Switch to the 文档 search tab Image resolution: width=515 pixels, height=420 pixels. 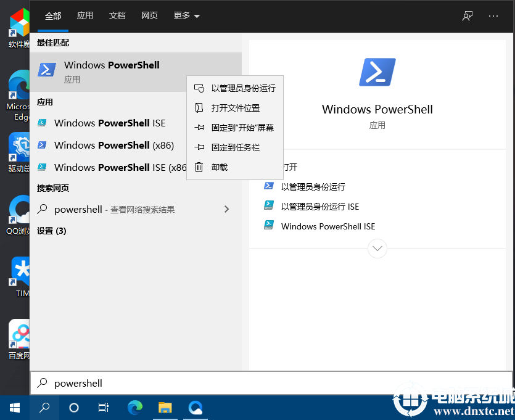tap(117, 16)
